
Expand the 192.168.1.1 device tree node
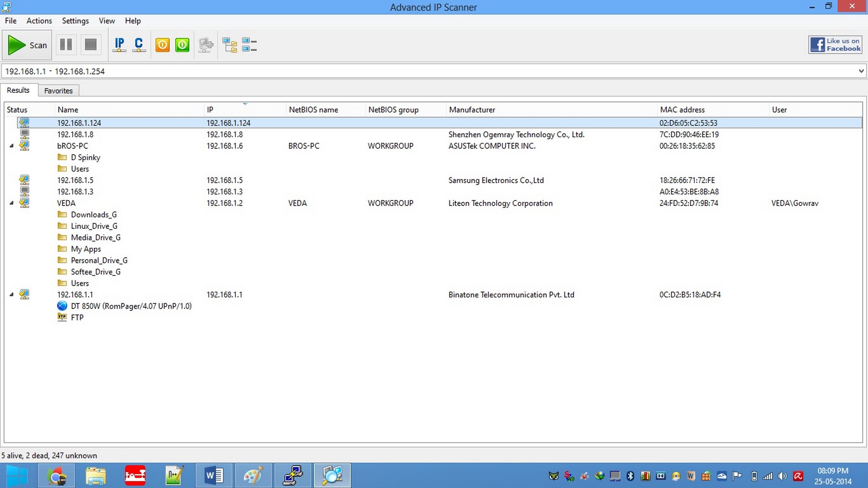pos(10,294)
